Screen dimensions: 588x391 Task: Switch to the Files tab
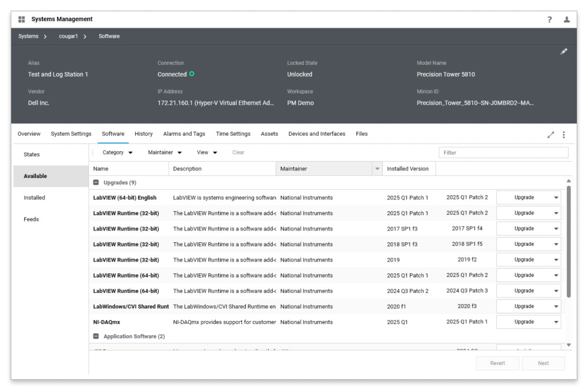coord(362,134)
